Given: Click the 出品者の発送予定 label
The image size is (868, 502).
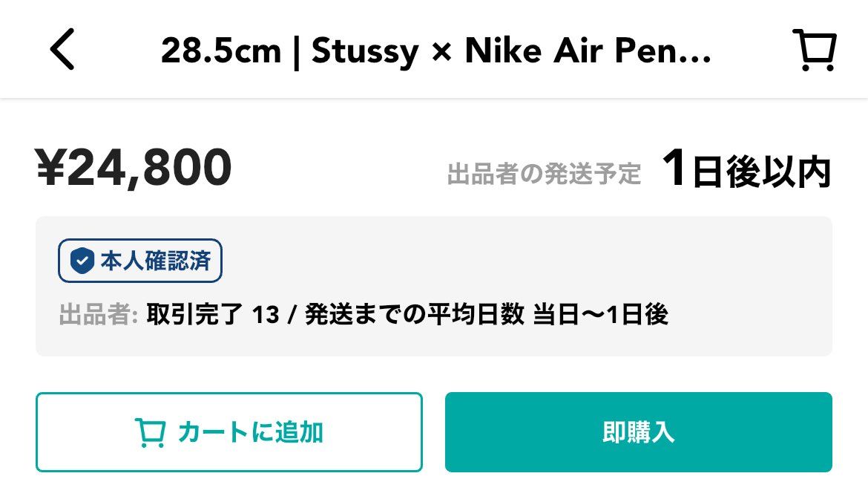Looking at the screenshot, I should point(544,175).
